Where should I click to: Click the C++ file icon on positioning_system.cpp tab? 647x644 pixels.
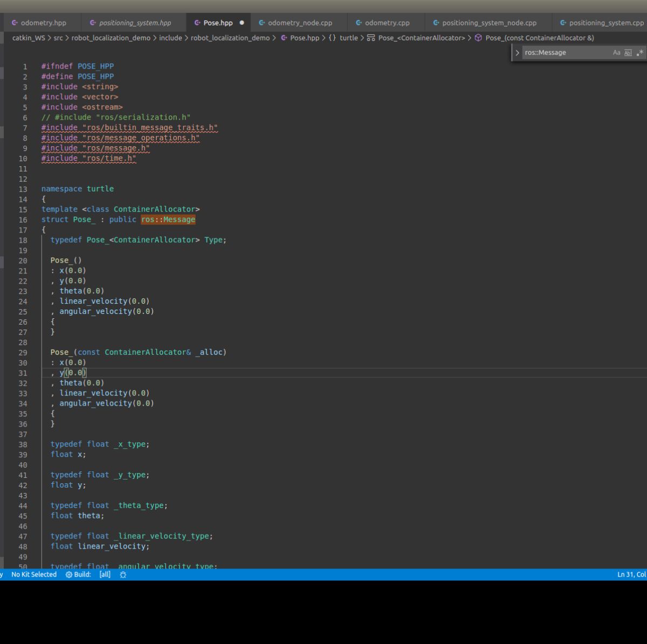563,23
